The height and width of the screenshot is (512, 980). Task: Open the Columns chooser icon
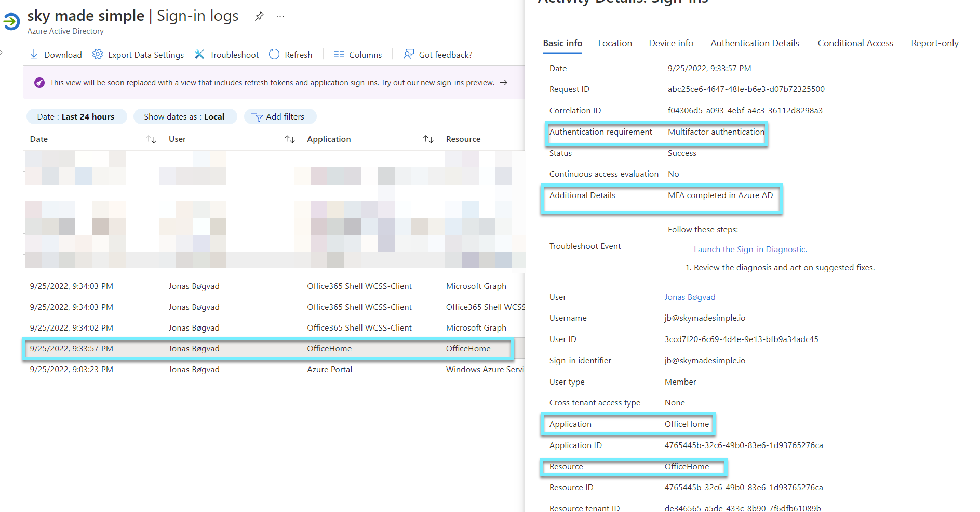[x=339, y=54]
